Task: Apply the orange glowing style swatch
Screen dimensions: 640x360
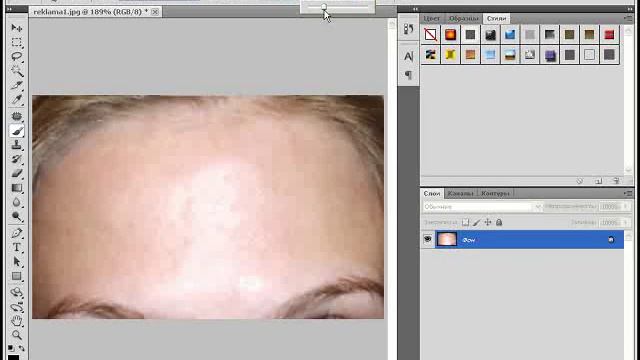Action: point(450,35)
